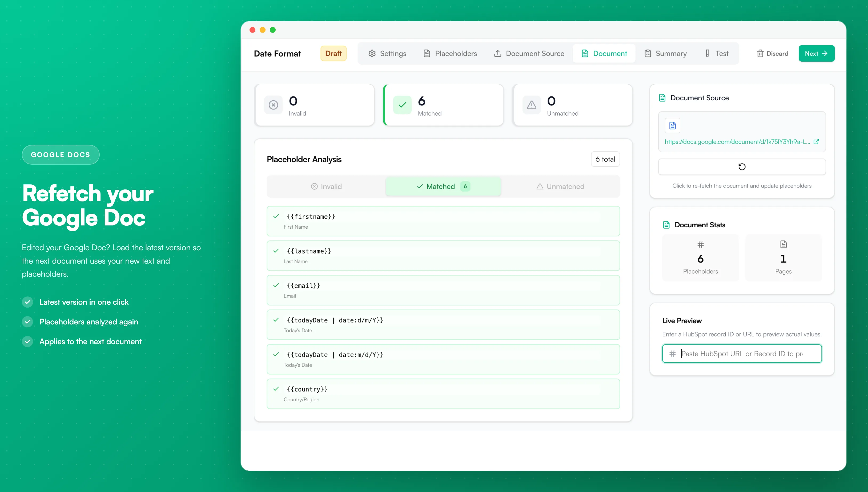
Task: Click the external link icon beside URL
Action: point(816,142)
